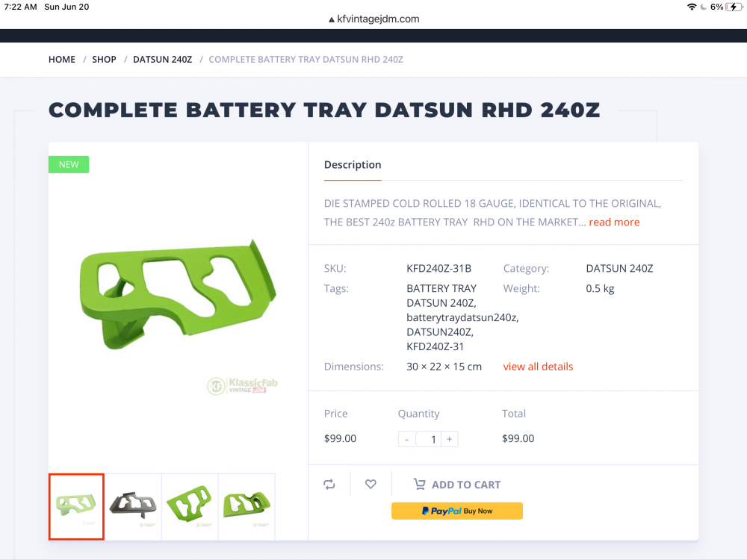The width and height of the screenshot is (747, 560).
Task: Click ADD TO CART button
Action: click(x=457, y=485)
